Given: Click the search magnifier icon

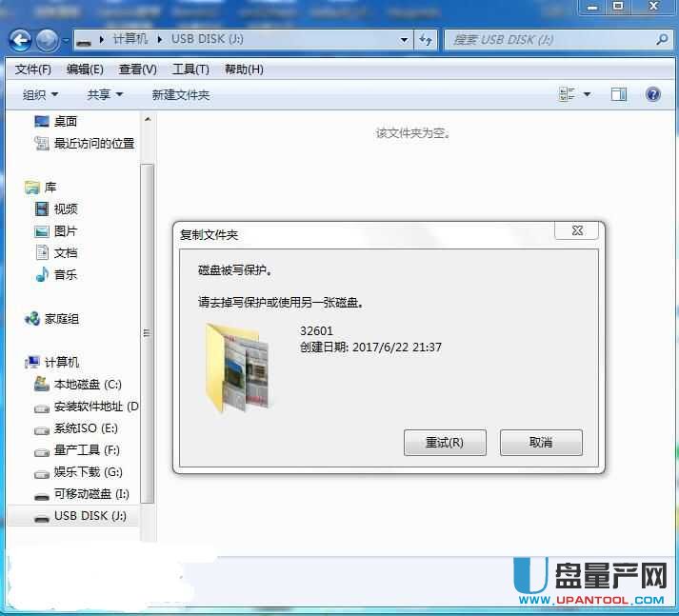Looking at the screenshot, I should (x=663, y=40).
